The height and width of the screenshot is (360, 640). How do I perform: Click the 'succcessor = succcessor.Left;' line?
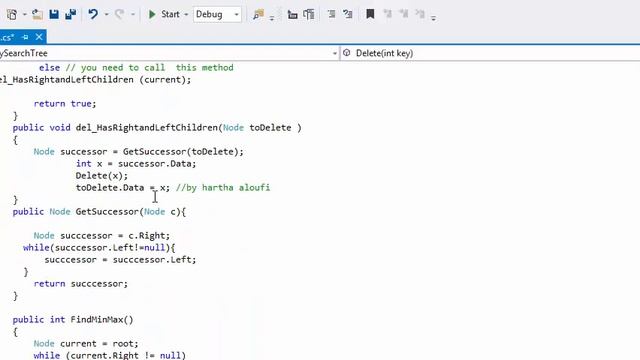[x=120, y=260]
